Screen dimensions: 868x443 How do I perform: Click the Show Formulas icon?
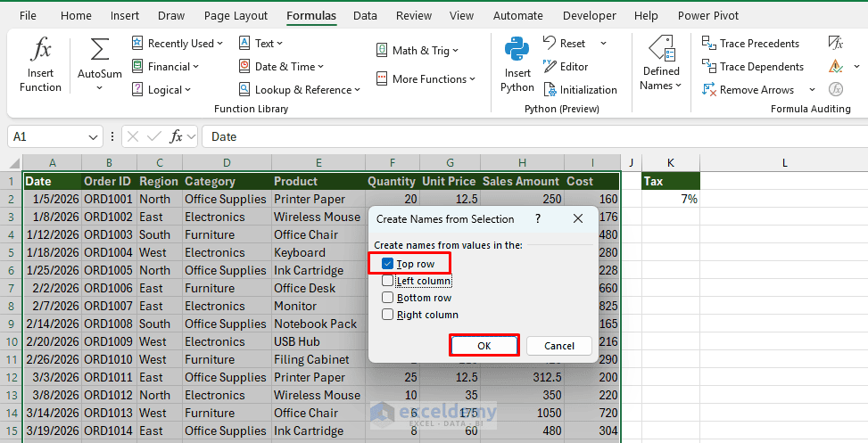(x=835, y=43)
